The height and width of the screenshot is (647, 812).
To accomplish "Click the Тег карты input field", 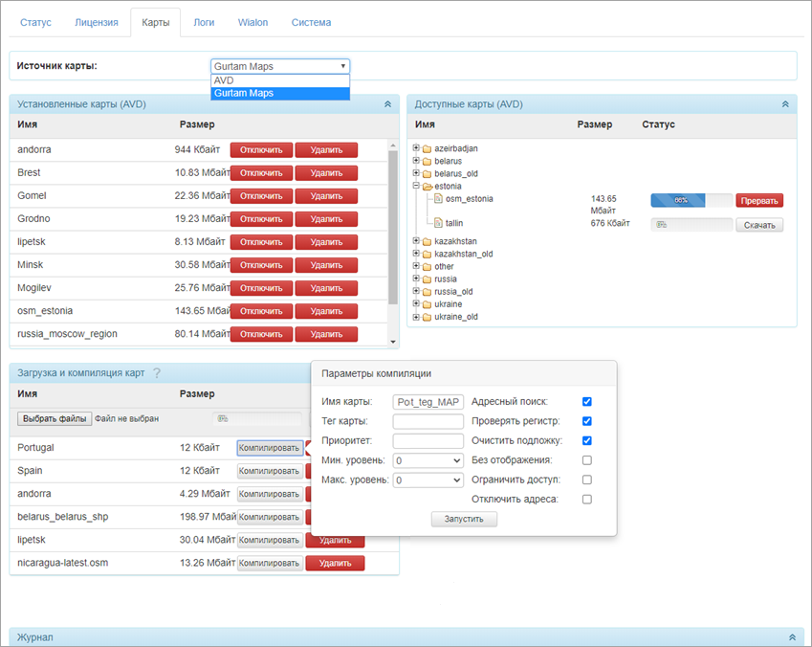I will [x=428, y=421].
